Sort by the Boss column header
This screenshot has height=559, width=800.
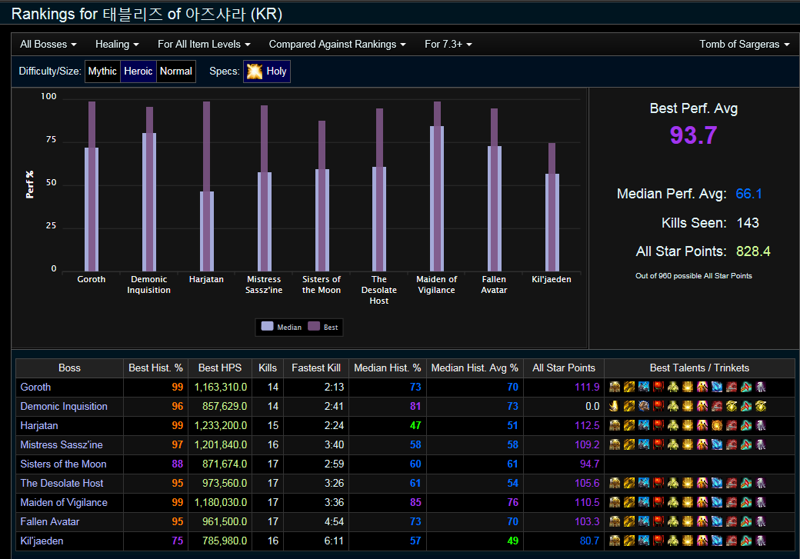tap(69, 368)
